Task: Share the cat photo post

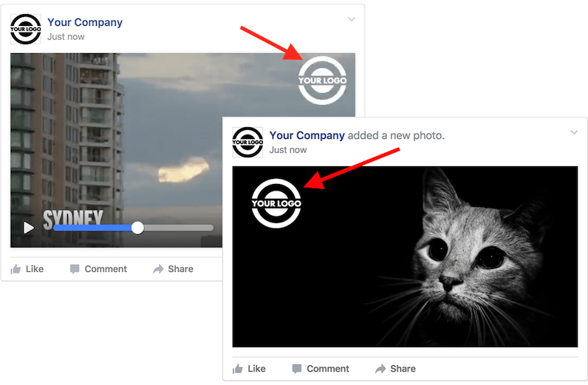Action: (x=396, y=369)
